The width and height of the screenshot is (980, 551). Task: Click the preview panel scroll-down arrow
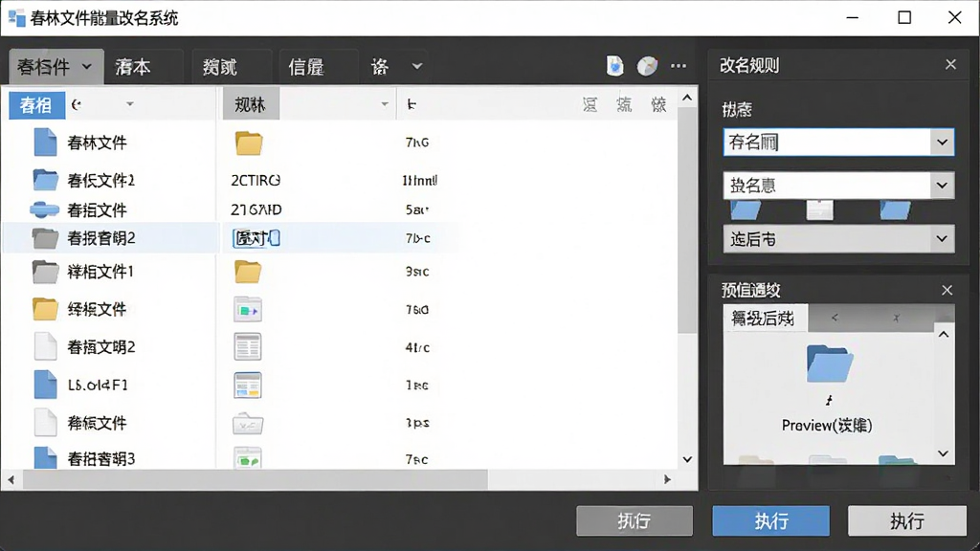(944, 453)
